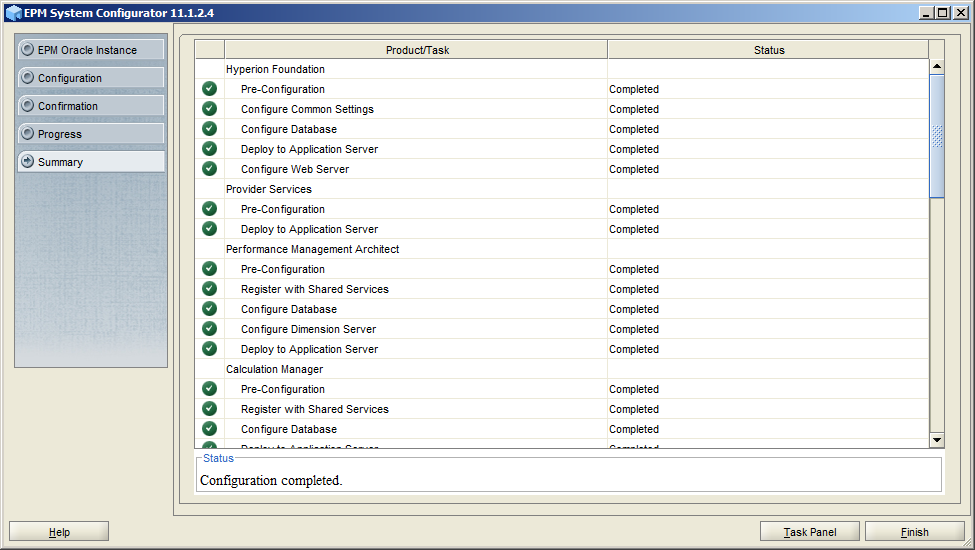Click the arrow icon beside Summary step
This screenshot has width=975, height=550.
click(27, 162)
